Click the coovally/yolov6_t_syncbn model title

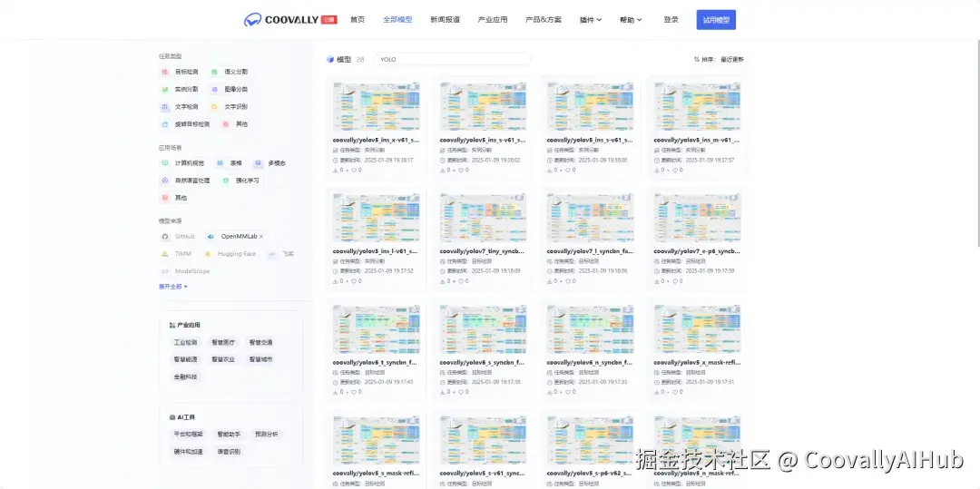[375, 362]
